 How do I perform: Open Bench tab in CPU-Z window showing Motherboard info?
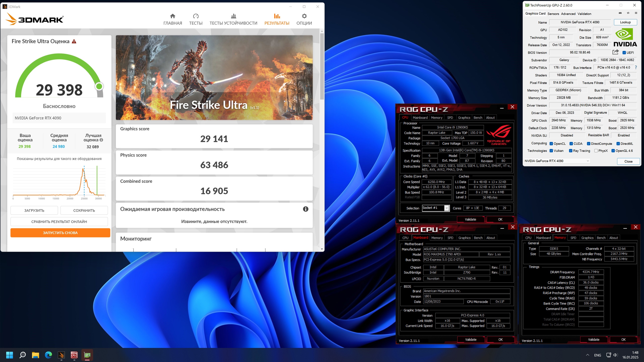[478, 238]
